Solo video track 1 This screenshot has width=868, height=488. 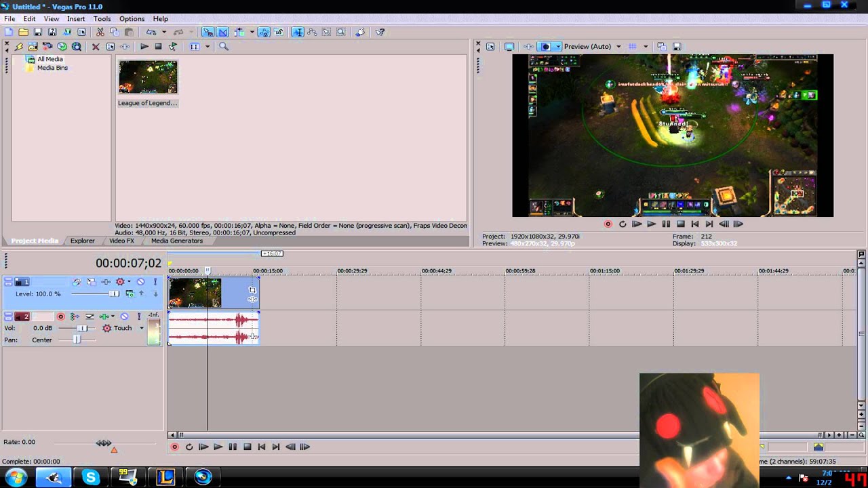(155, 282)
